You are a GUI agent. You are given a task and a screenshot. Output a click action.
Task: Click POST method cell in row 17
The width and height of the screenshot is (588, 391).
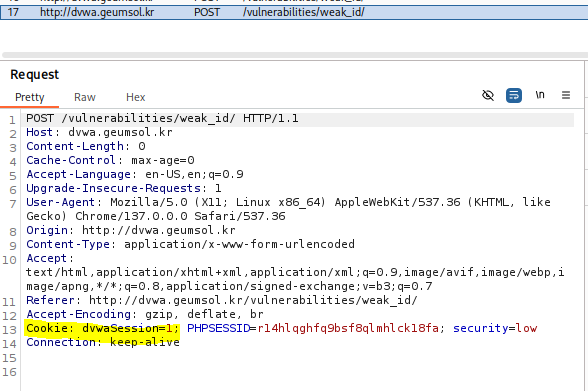[207, 12]
